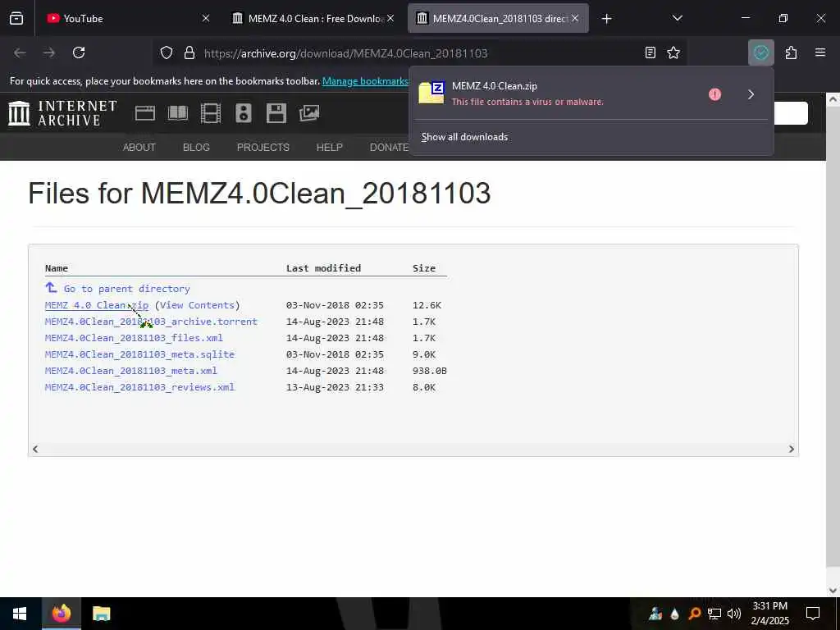This screenshot has height=630, width=840.
Task: Select the size cell 12.6K
Action: pos(427,305)
